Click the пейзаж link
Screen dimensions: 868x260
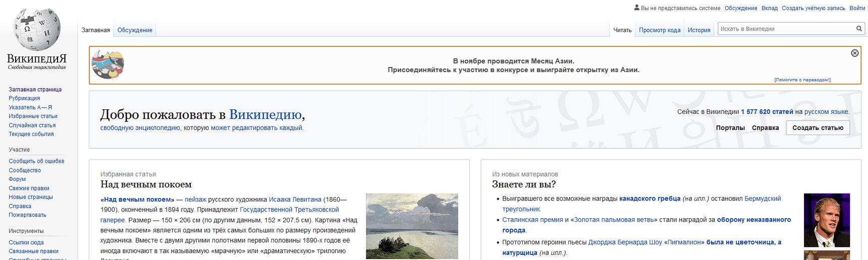tap(195, 200)
